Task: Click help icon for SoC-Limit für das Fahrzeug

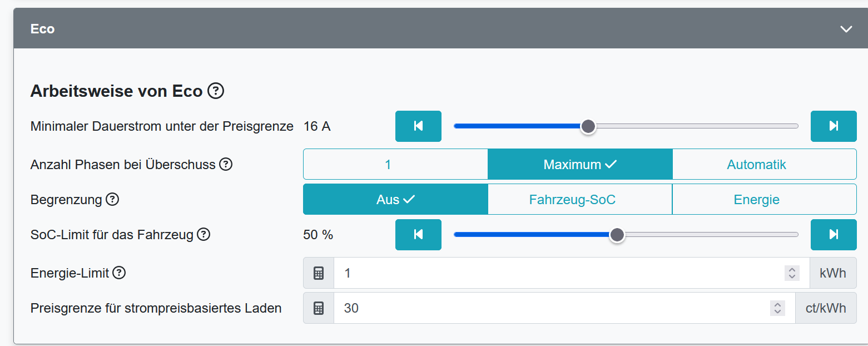Action: coord(204,234)
